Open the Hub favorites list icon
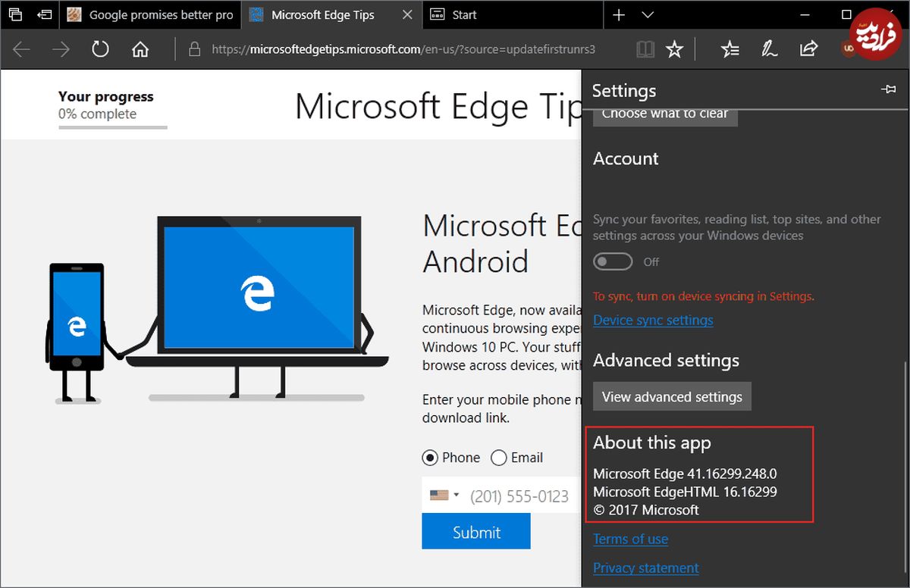Image resolution: width=910 pixels, height=588 pixels. tap(730, 49)
